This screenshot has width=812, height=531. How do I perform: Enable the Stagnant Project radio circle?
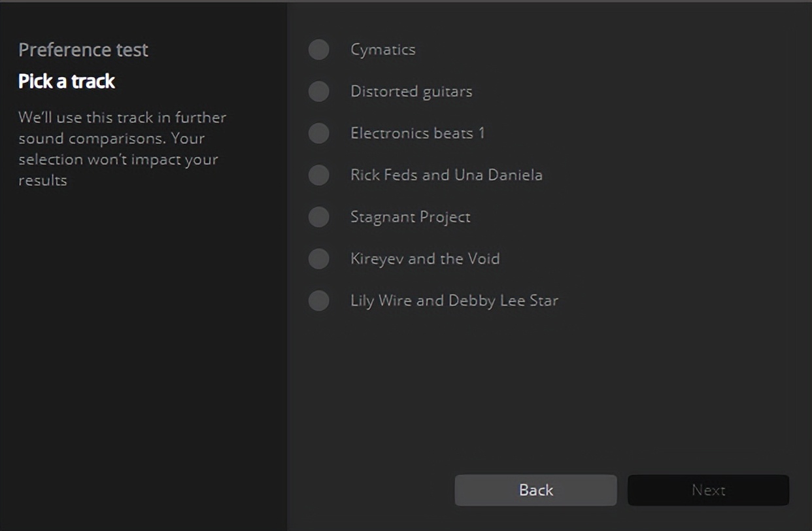pyautogui.click(x=318, y=217)
